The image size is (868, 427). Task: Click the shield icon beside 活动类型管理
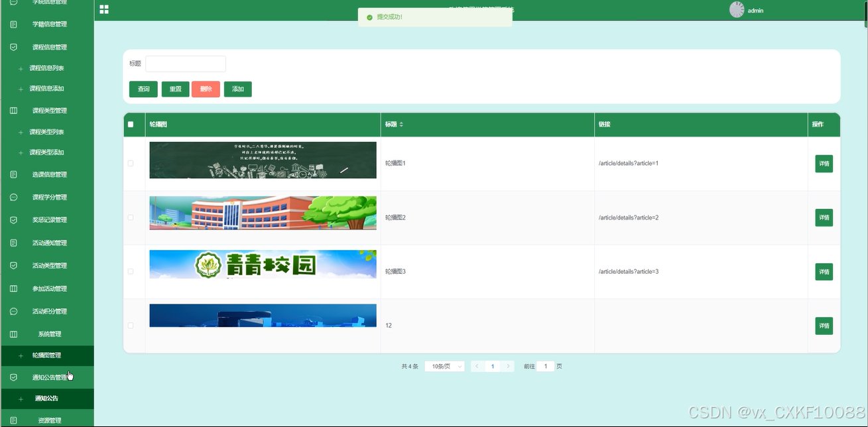(13, 265)
